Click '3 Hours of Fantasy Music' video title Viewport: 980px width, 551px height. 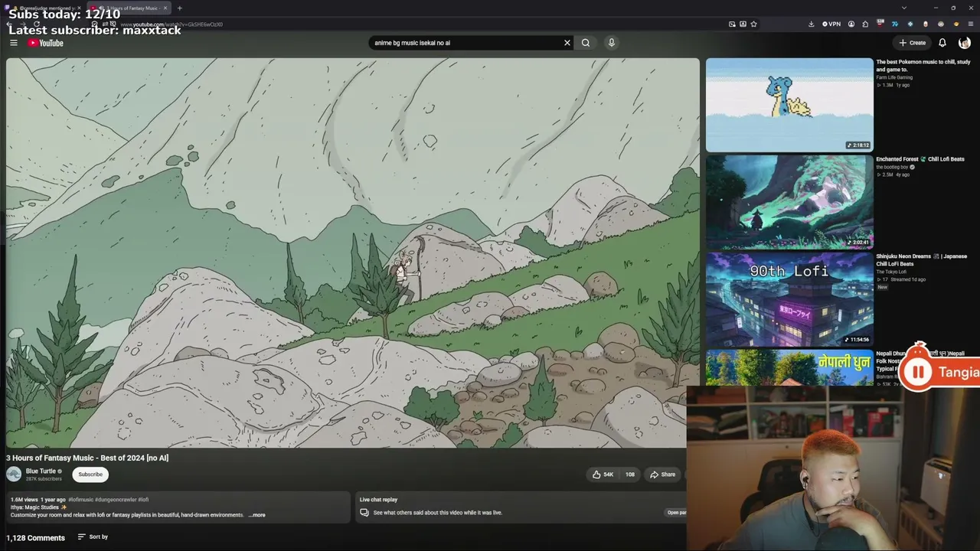[x=87, y=458]
